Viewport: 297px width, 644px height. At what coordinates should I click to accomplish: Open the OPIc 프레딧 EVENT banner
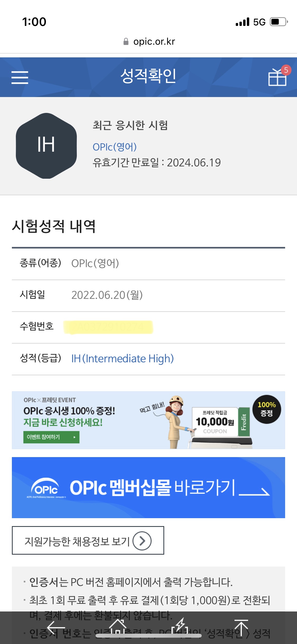(148, 420)
